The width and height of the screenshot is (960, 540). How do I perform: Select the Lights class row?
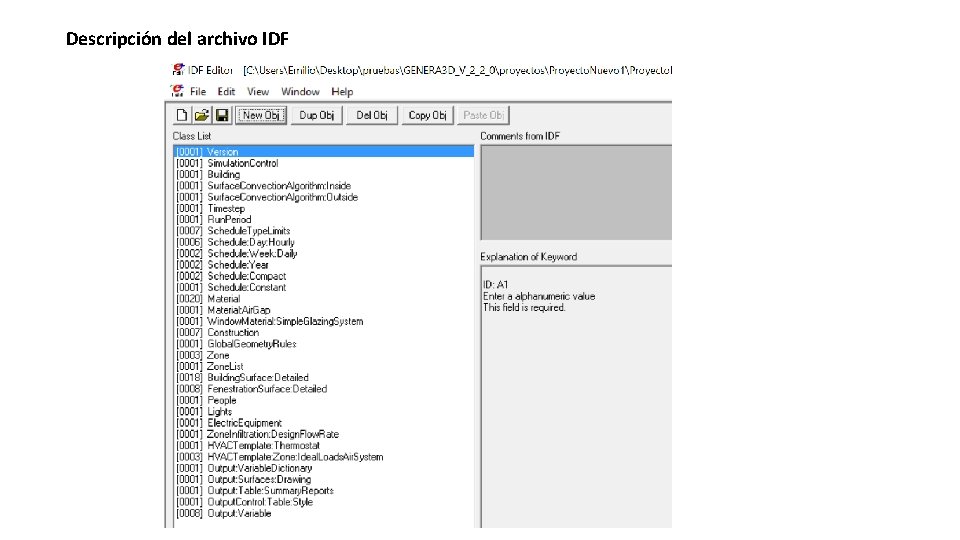pos(324,411)
